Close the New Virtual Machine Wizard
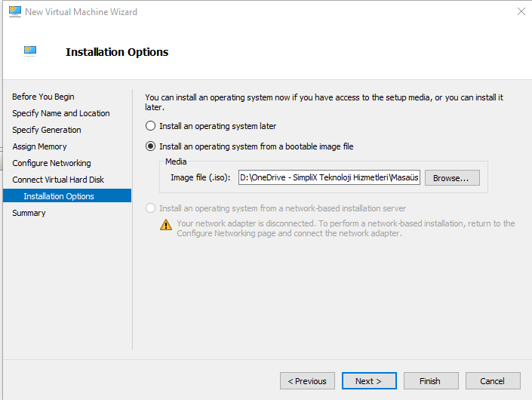532x400 pixels. 521,11
